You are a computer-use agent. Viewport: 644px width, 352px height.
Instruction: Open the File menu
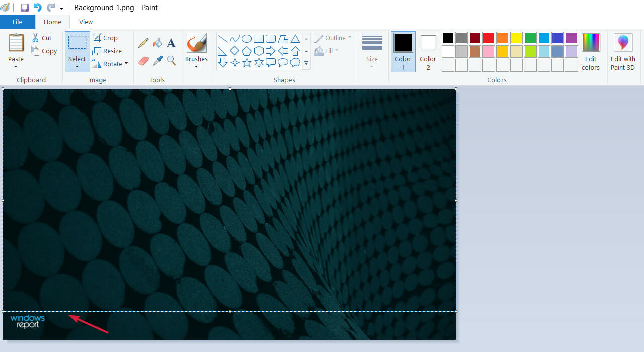coord(18,22)
